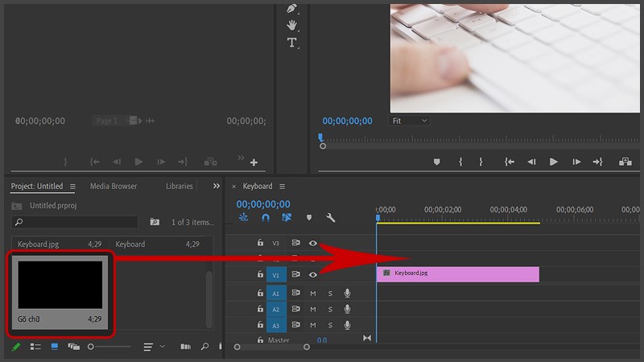Expand hidden panel tabs double-chevron
Viewport: 644px width, 362px height.
216,186
